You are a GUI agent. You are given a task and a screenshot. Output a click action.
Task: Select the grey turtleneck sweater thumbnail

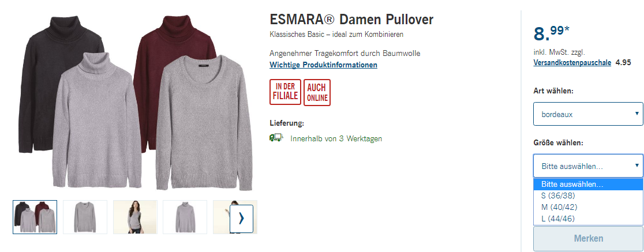[185, 217]
